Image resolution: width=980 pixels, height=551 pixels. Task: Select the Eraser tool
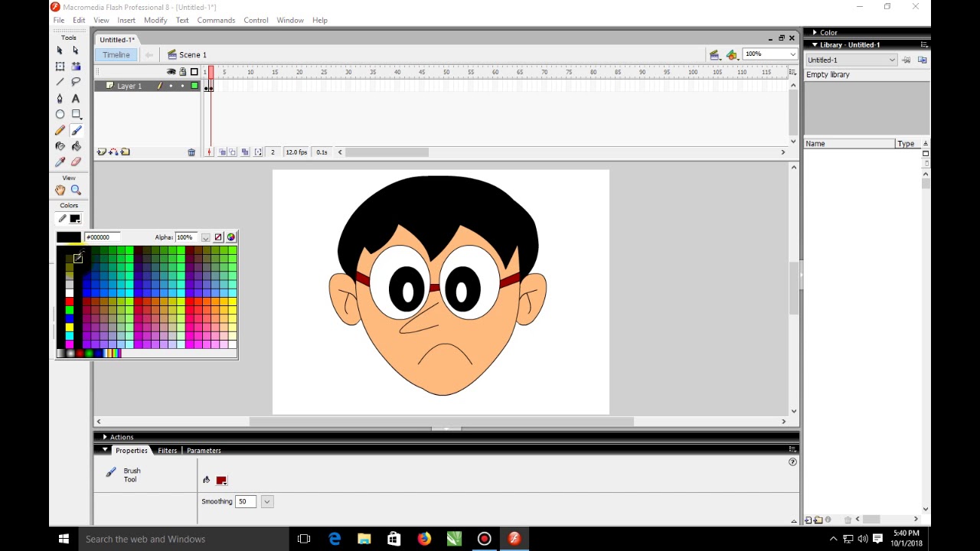(76, 162)
